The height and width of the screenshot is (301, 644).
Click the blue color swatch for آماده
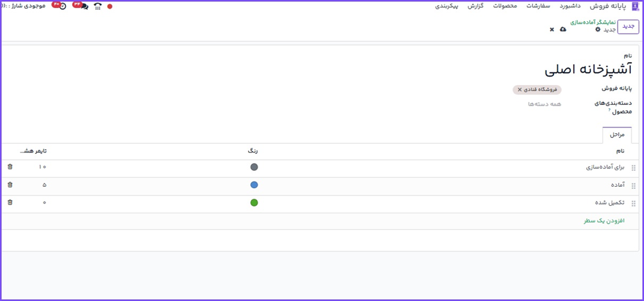point(254,185)
